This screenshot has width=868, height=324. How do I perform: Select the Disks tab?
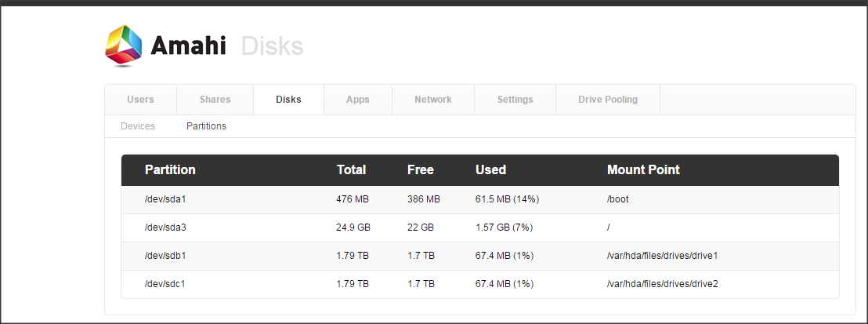(288, 100)
